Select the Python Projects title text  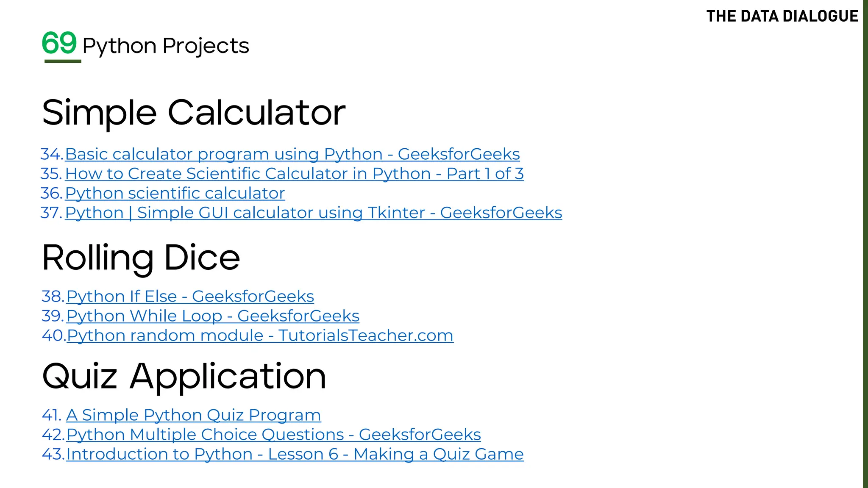click(166, 46)
